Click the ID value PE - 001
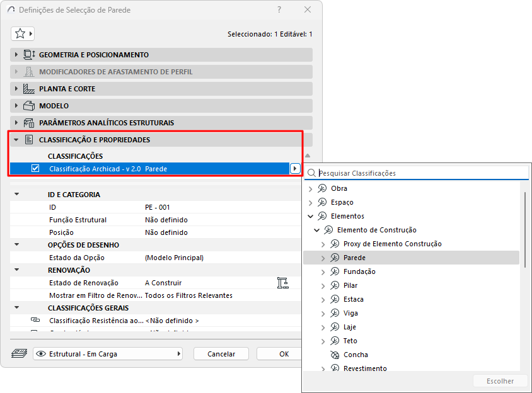The image size is (532, 393). [157, 207]
